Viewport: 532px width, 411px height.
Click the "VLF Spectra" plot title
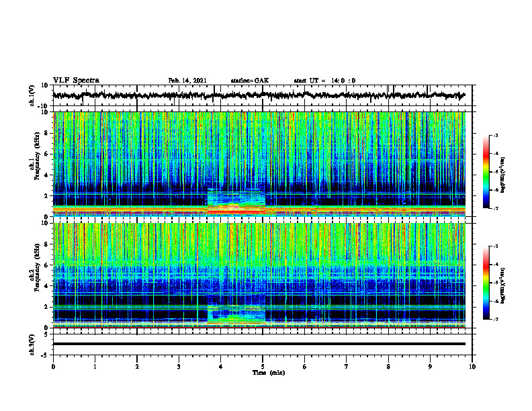click(x=76, y=81)
